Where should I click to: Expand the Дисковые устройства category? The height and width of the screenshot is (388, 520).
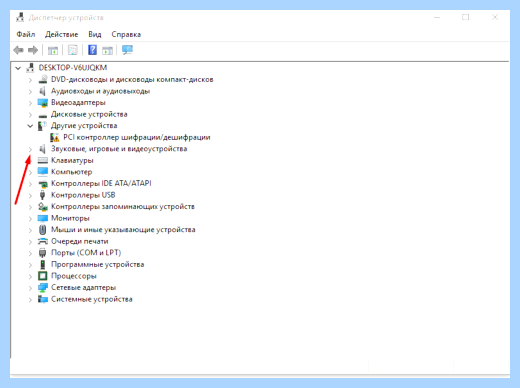click(x=30, y=115)
